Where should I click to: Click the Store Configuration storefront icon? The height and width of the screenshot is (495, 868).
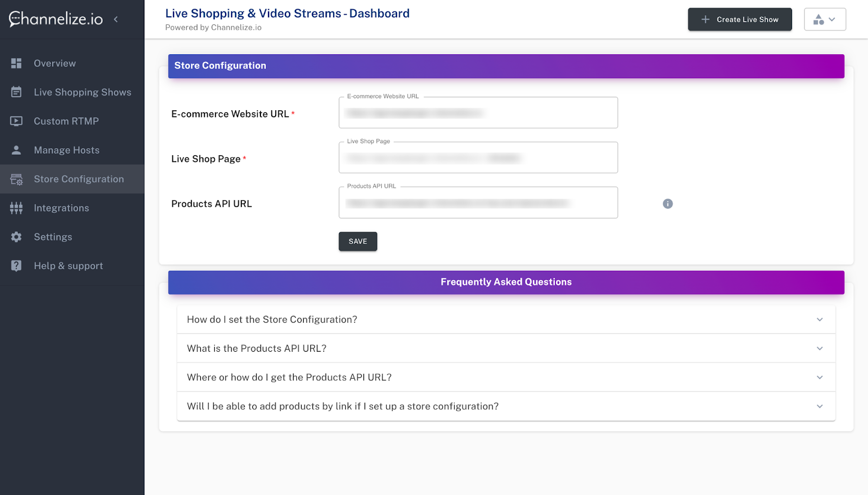point(16,179)
